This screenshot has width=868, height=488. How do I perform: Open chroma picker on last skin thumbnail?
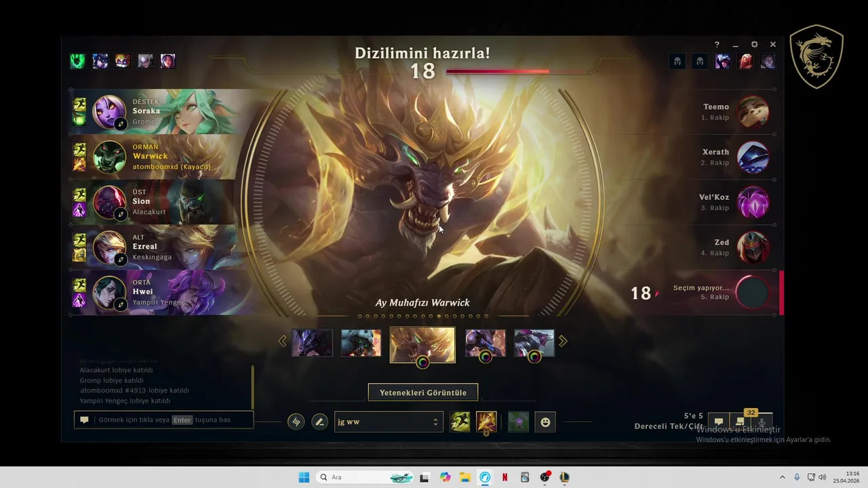[534, 357]
